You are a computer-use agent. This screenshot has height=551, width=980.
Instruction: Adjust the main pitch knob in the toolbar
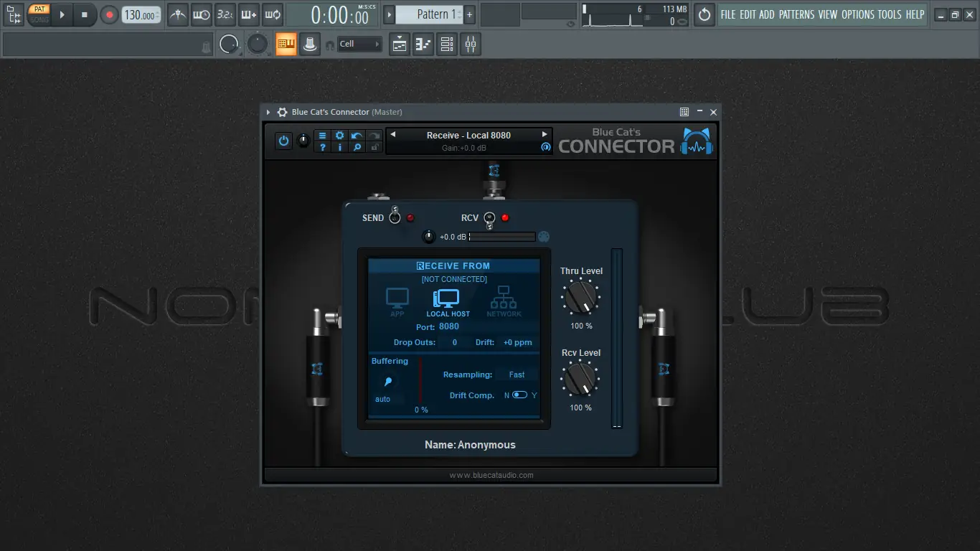pyautogui.click(x=257, y=44)
